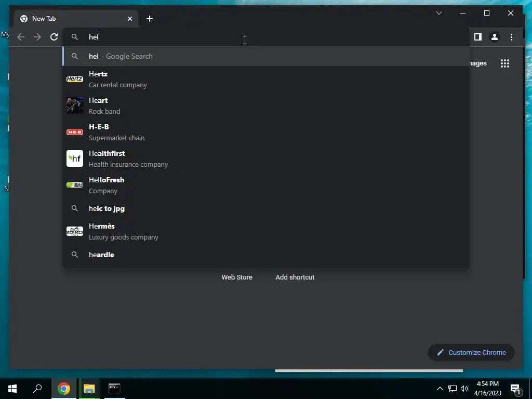Click the forward navigation arrow
The height and width of the screenshot is (399, 532).
click(x=37, y=37)
